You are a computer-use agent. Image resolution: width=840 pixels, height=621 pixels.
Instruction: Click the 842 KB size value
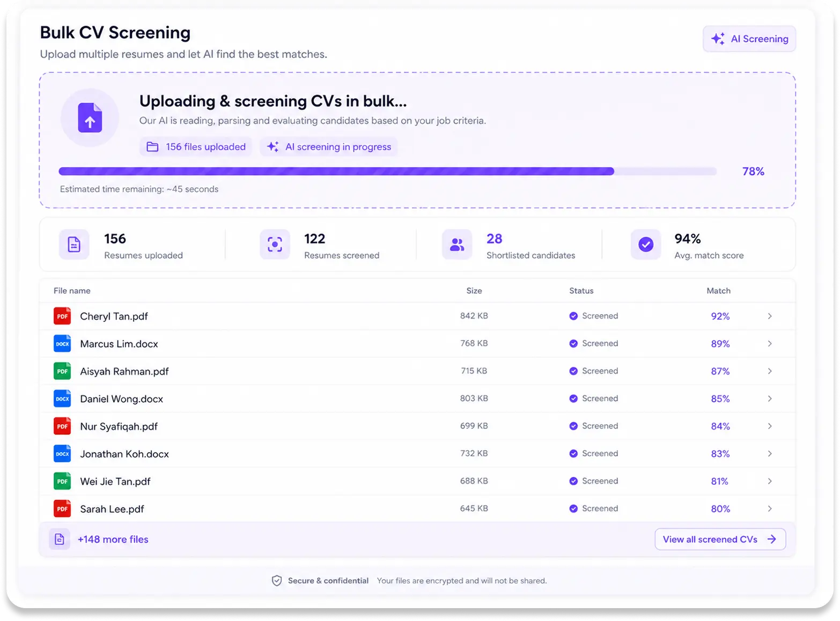pos(474,316)
